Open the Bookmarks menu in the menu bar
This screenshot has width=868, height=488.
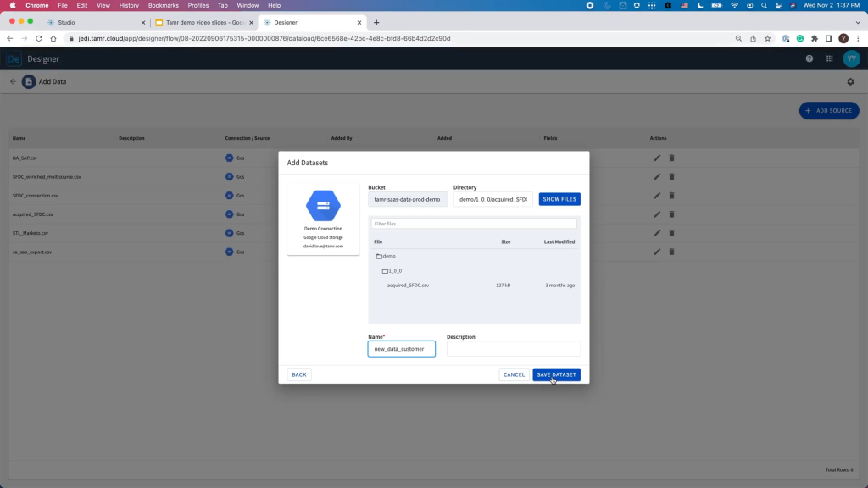163,5
